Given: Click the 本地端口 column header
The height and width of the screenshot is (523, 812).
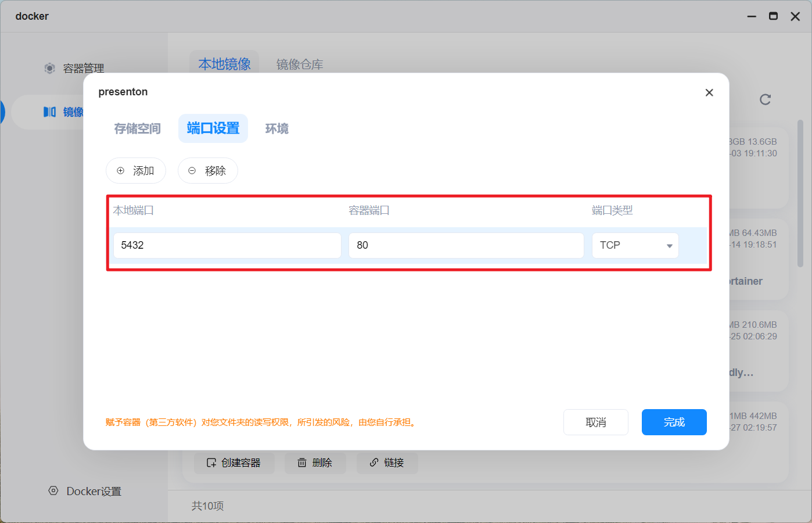Looking at the screenshot, I should [134, 210].
